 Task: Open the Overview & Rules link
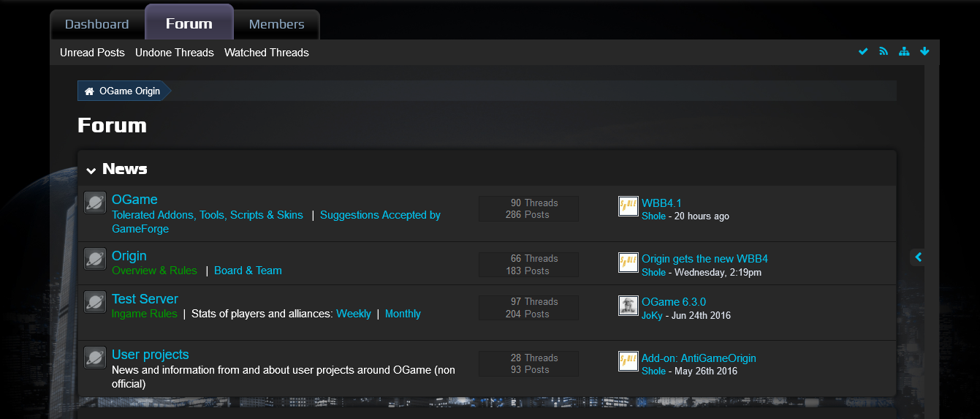click(x=154, y=271)
